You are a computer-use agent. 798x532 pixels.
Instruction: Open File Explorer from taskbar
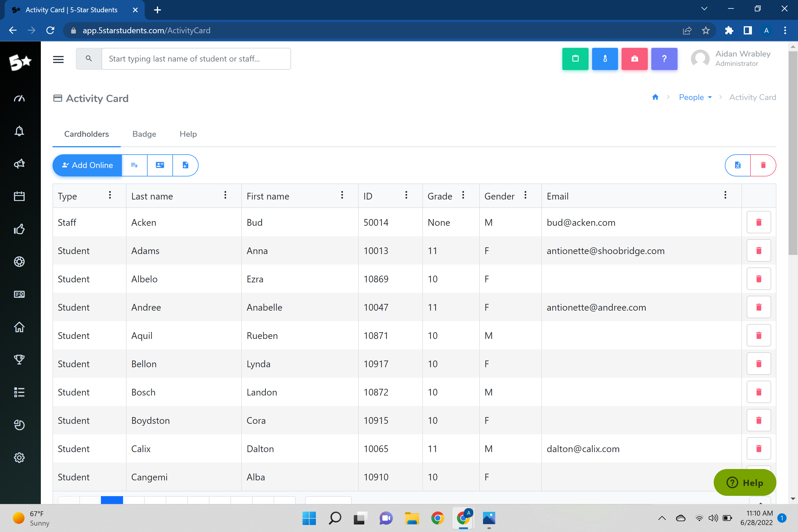pos(412,518)
